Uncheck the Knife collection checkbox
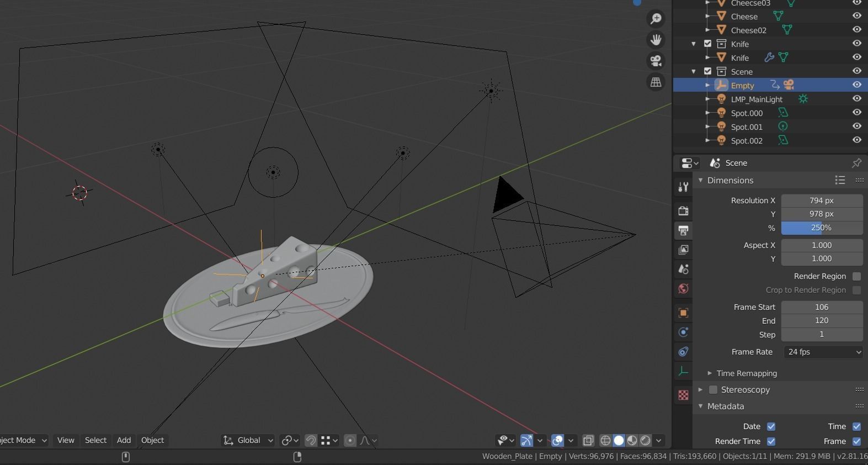Viewport: 868px width, 465px height. click(708, 44)
